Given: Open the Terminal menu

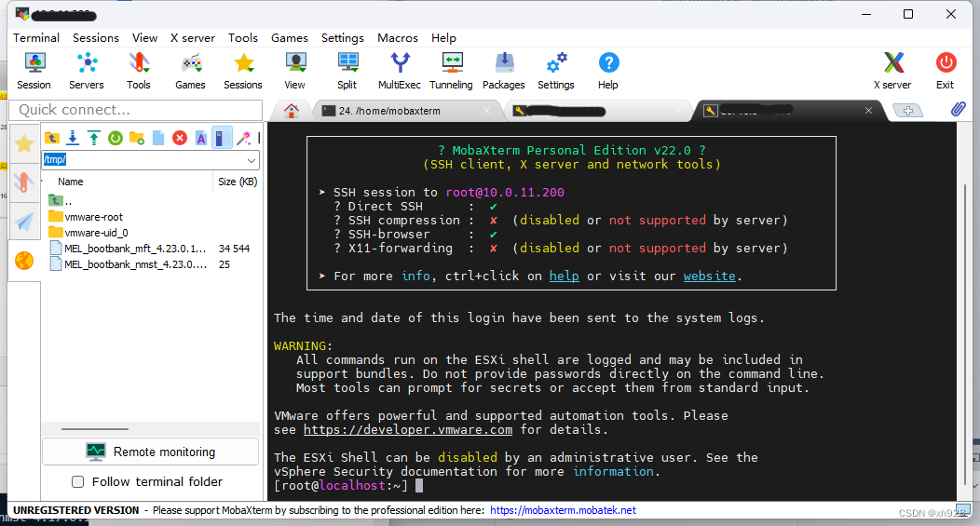Looking at the screenshot, I should click(36, 38).
